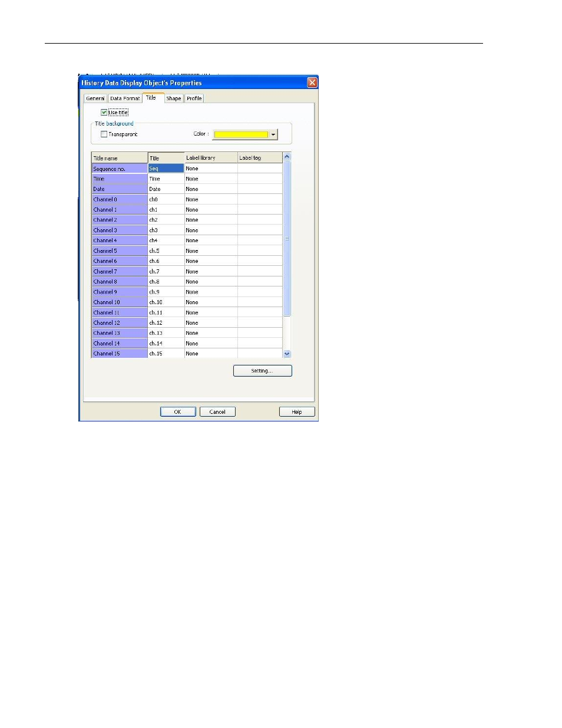This screenshot has height=728, width=562.
Task: Select the Channel 15 row
Action: tap(120, 354)
